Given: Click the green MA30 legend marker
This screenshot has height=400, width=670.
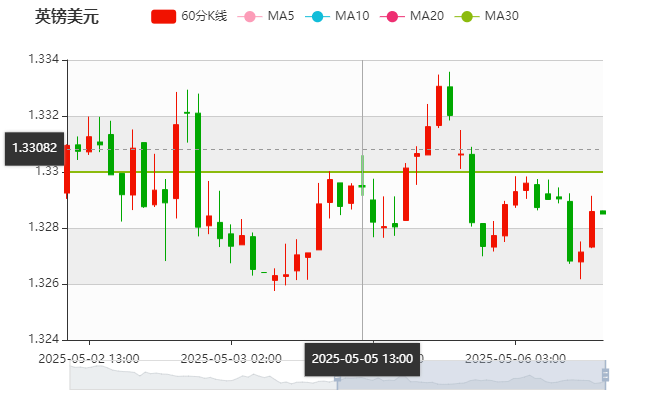Looking at the screenshot, I should tap(466, 16).
